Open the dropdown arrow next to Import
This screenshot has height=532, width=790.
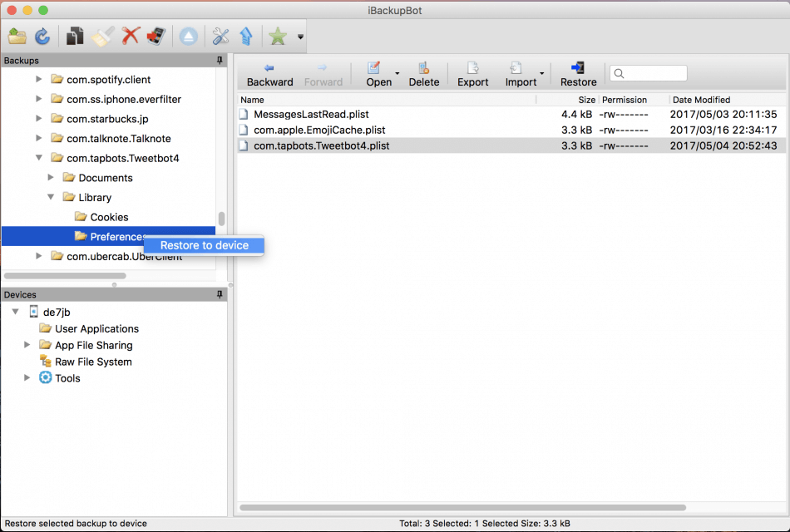click(541, 73)
